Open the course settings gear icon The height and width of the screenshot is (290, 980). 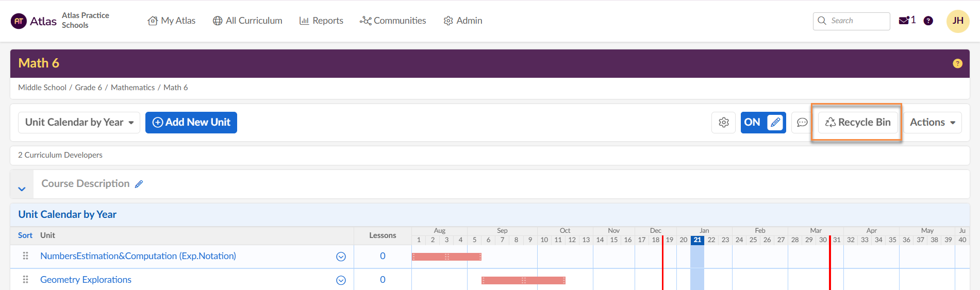(x=723, y=123)
